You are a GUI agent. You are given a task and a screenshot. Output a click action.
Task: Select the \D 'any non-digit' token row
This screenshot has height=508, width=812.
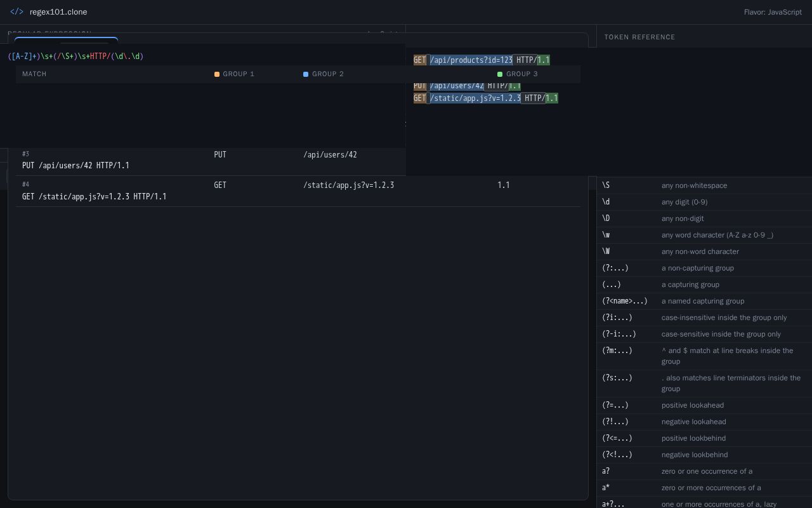pyautogui.click(x=704, y=218)
